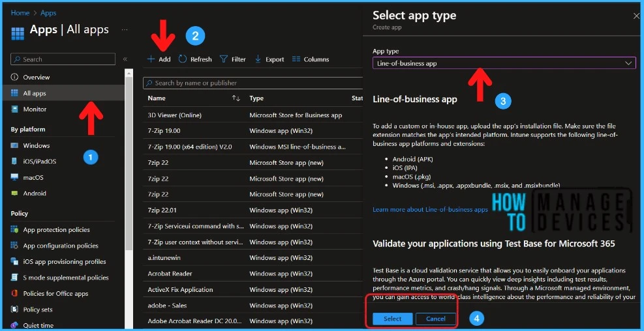Click in the sidebar Search field
Image resolution: width=644 pixels, height=331 pixels.
coord(63,59)
